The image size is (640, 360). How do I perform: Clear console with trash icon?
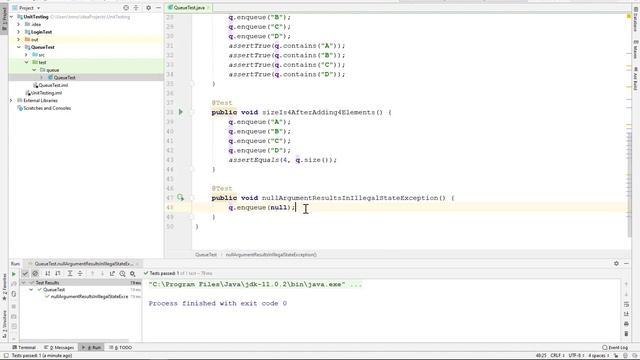[626, 333]
